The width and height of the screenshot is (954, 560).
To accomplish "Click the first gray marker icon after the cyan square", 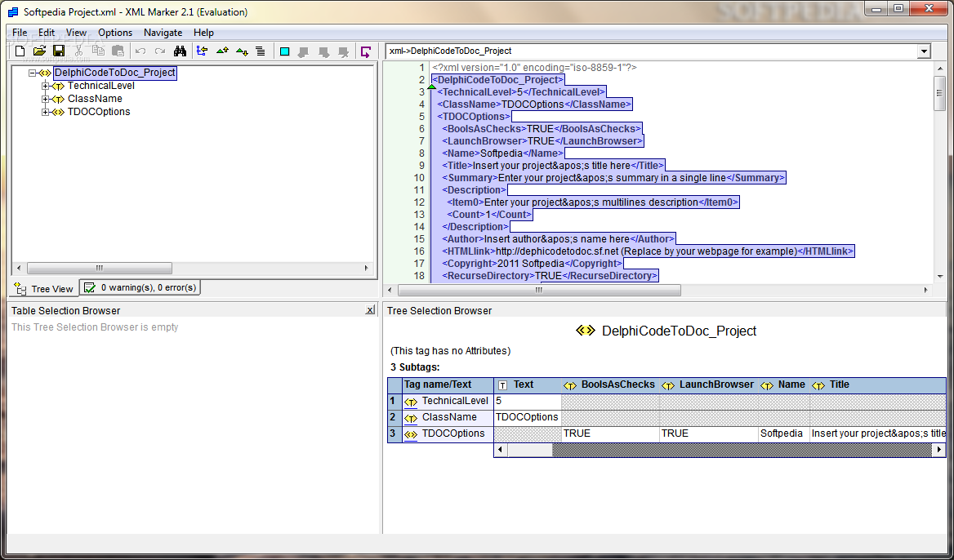I will point(304,51).
